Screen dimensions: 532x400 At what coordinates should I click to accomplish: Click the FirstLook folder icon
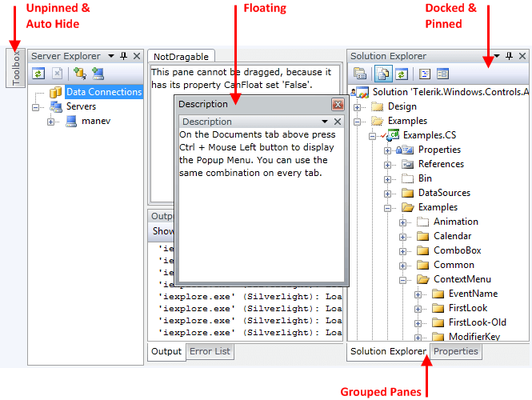(438, 308)
